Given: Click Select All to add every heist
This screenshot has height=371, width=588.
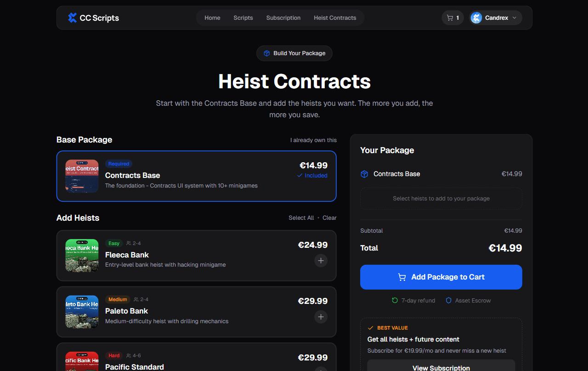Looking at the screenshot, I should 301,217.
